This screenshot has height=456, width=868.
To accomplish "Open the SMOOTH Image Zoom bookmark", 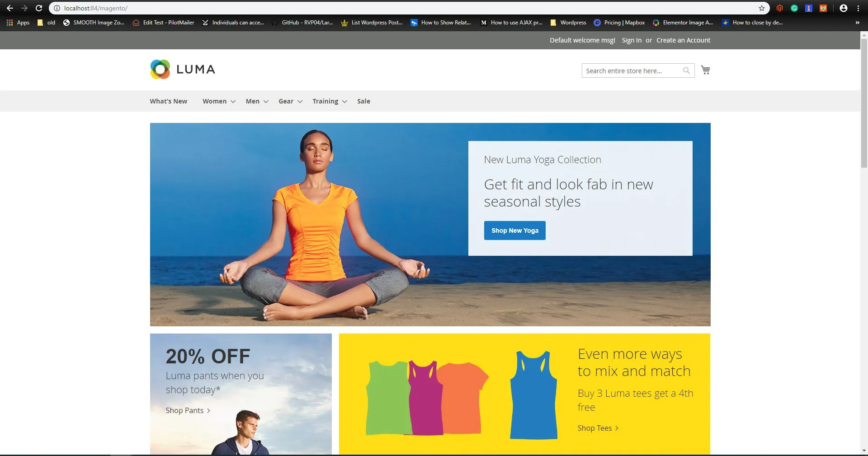I will pos(94,23).
